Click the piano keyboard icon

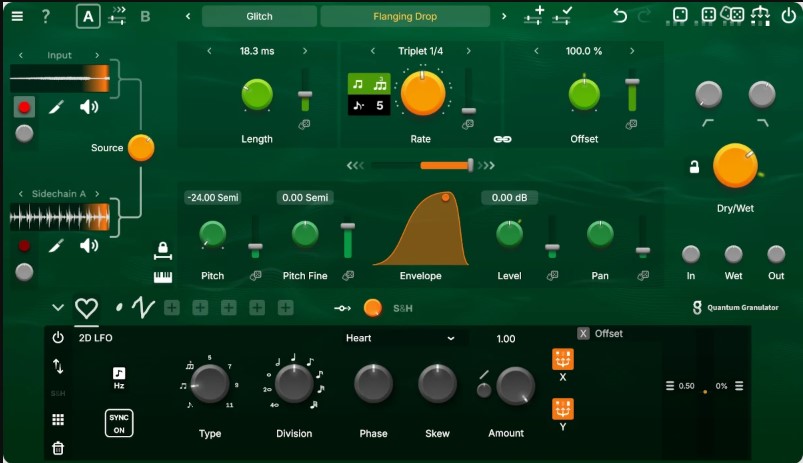[163, 277]
